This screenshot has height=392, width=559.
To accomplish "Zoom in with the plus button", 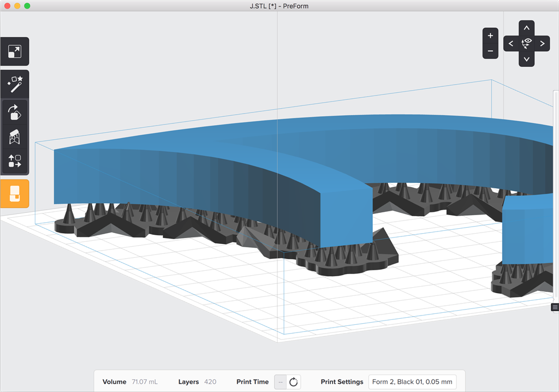I will click(x=490, y=35).
